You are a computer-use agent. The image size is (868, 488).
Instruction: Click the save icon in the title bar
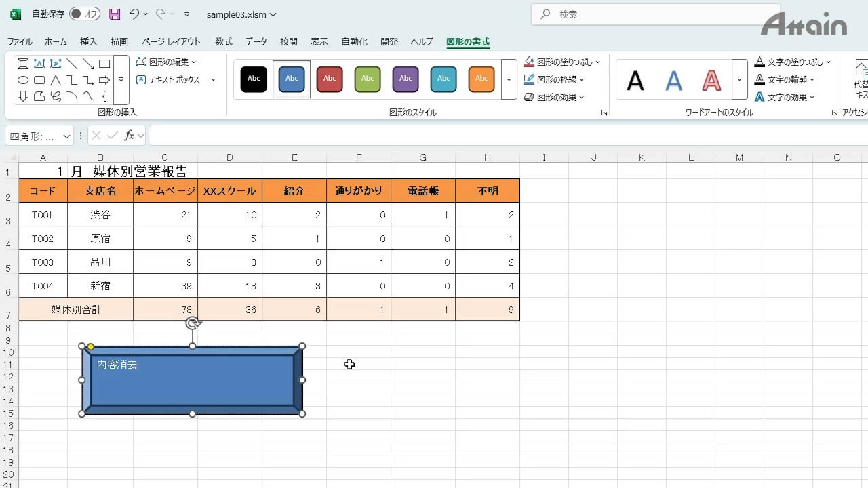tap(115, 14)
